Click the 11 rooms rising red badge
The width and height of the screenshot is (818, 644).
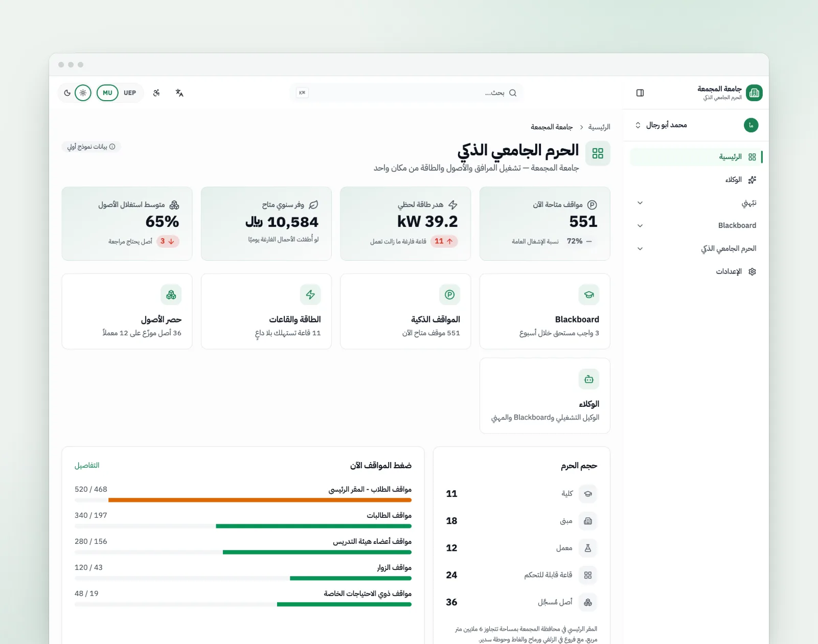[444, 241]
